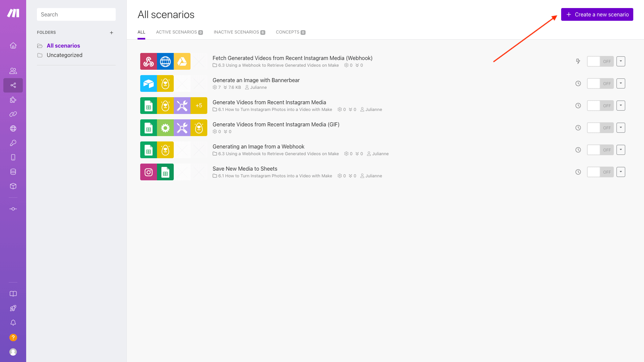
Task: Open Generate Videos from Recent Instagram Media (GIF)
Action: coord(276,124)
